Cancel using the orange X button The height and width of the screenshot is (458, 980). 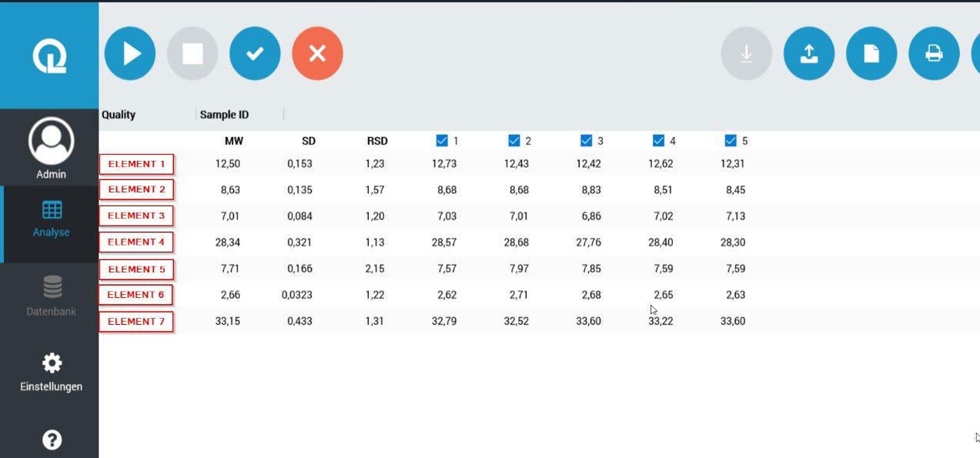click(317, 54)
